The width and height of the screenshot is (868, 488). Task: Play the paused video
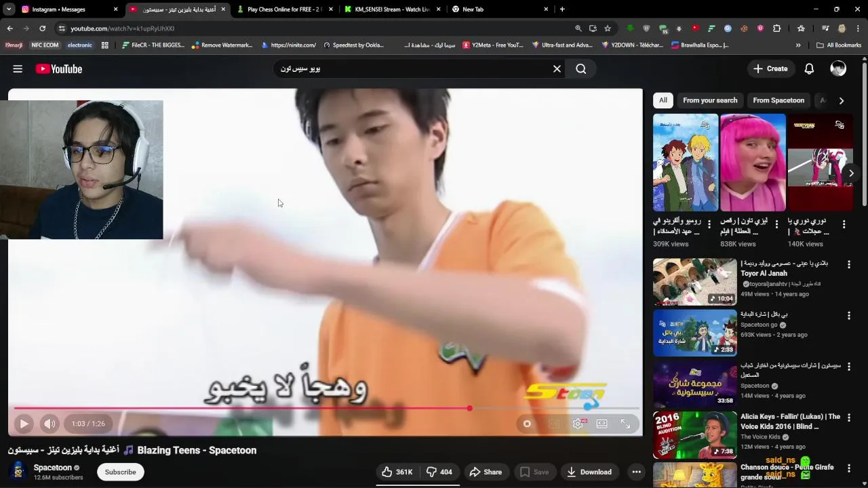pos(24,424)
